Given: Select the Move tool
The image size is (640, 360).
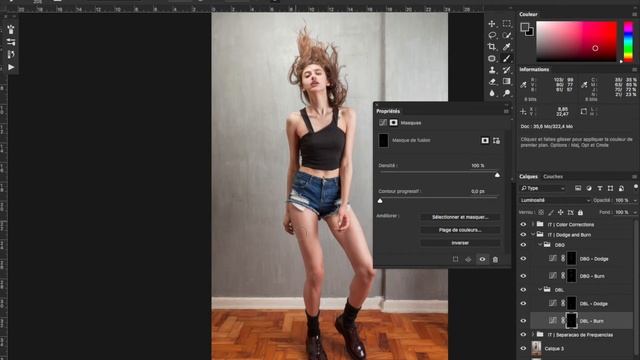Looking at the screenshot, I should (492, 24).
